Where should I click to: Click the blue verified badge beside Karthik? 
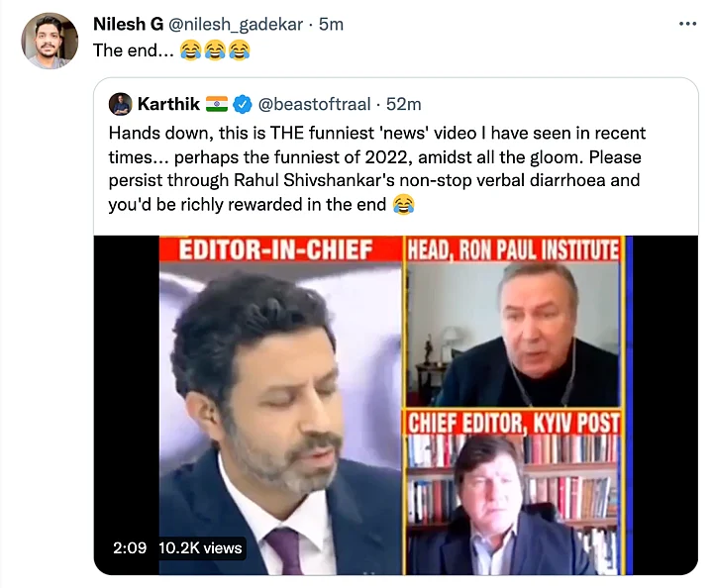244,104
